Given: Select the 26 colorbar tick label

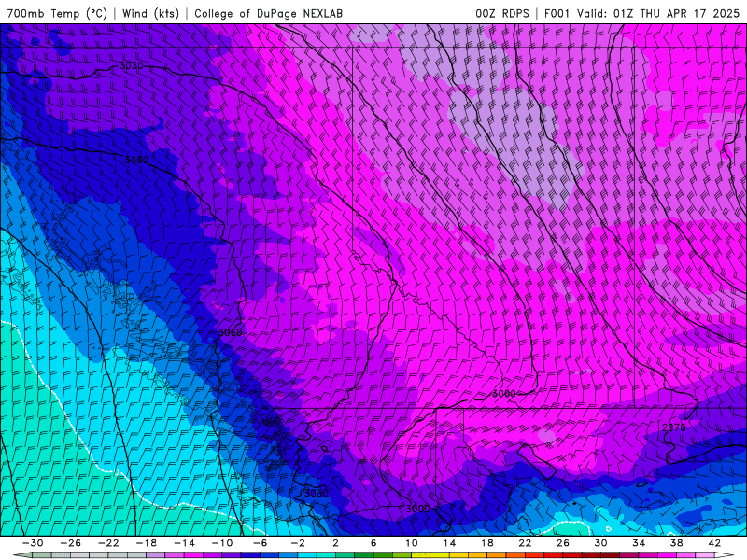Looking at the screenshot, I should pyautogui.click(x=563, y=543).
